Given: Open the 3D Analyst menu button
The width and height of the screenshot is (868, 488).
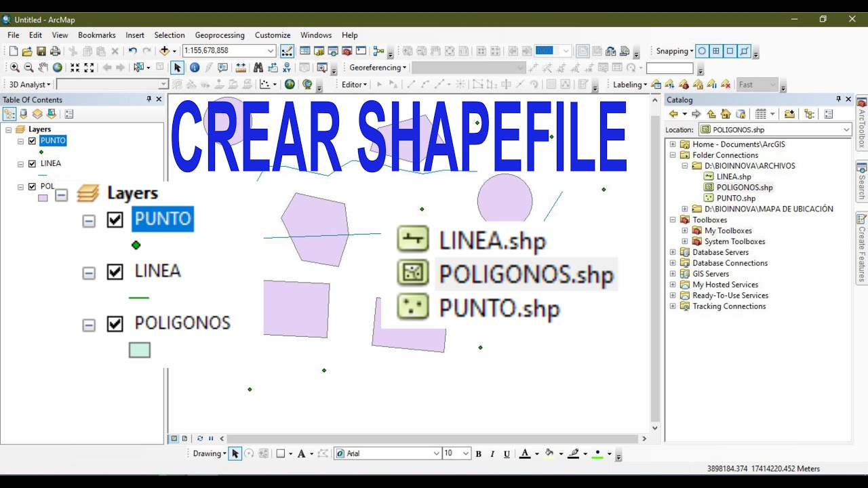Looking at the screenshot, I should tap(29, 85).
